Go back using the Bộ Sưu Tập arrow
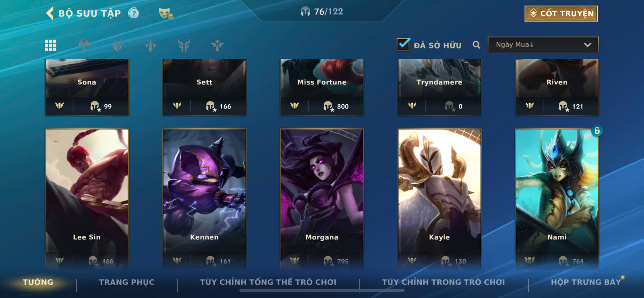 point(50,13)
